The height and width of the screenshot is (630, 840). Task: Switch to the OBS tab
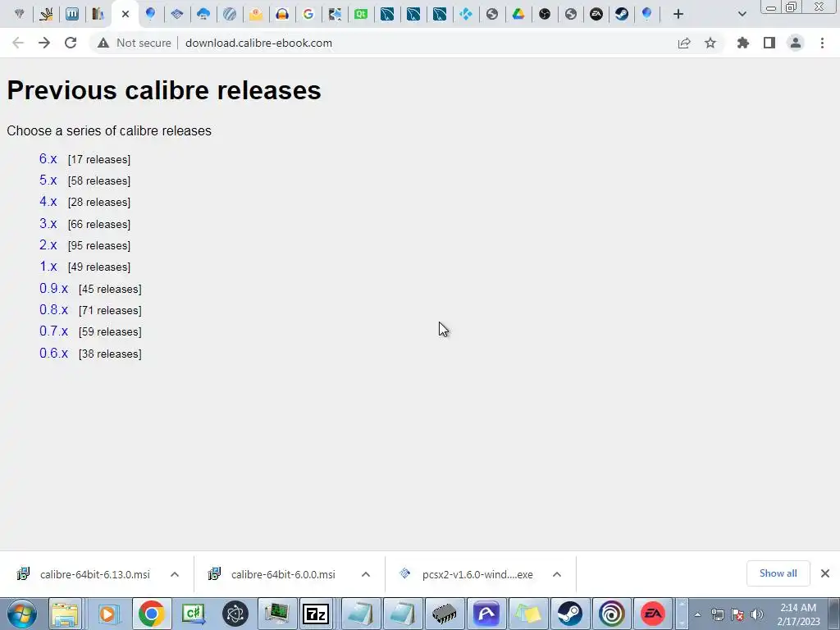click(545, 14)
